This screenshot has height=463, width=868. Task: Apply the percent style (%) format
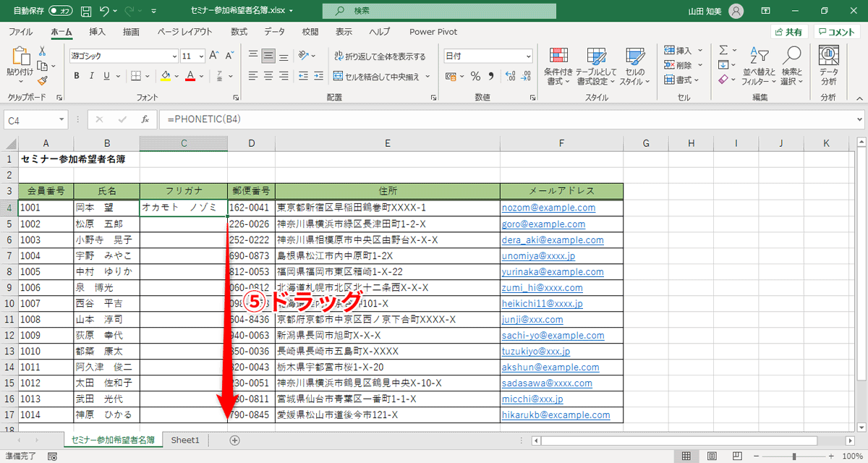point(475,75)
